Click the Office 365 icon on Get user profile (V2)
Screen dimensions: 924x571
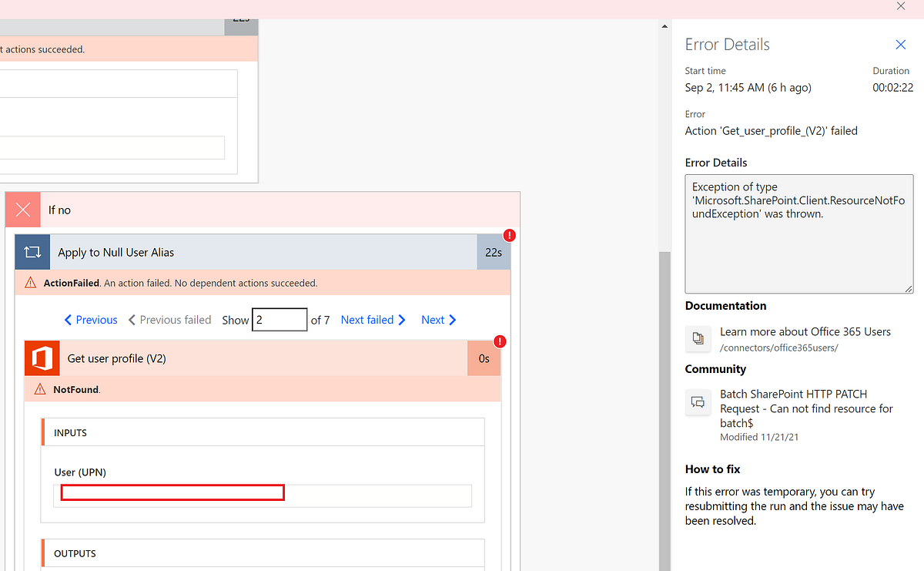(x=42, y=358)
